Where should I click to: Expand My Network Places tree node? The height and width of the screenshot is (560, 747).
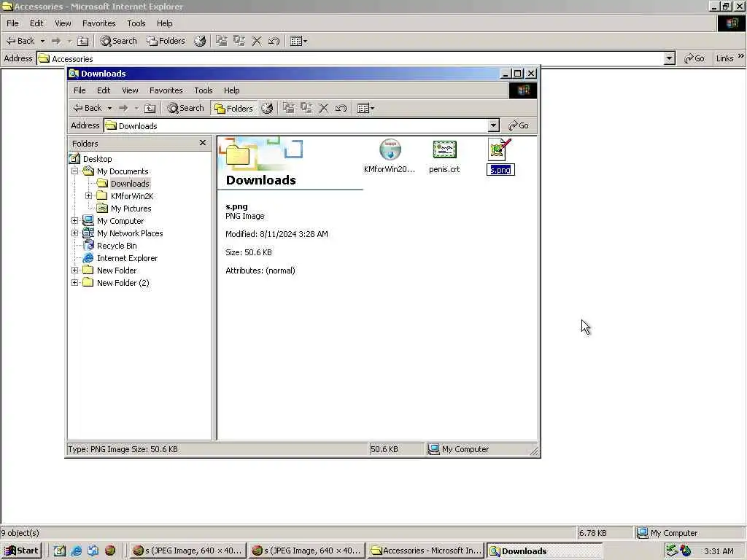(75, 233)
